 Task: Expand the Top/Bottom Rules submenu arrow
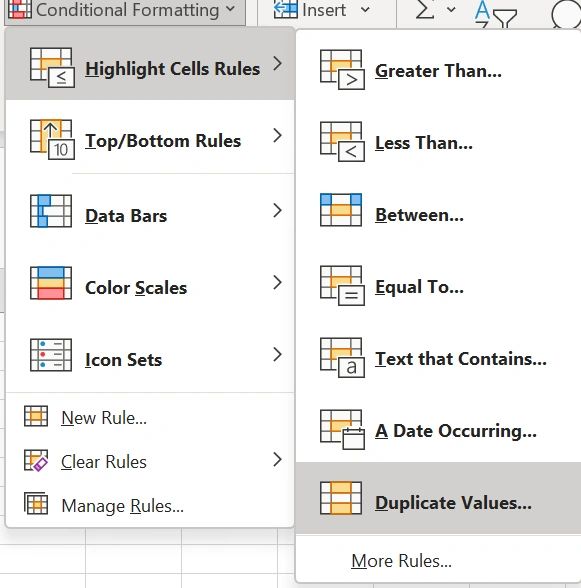point(277,135)
